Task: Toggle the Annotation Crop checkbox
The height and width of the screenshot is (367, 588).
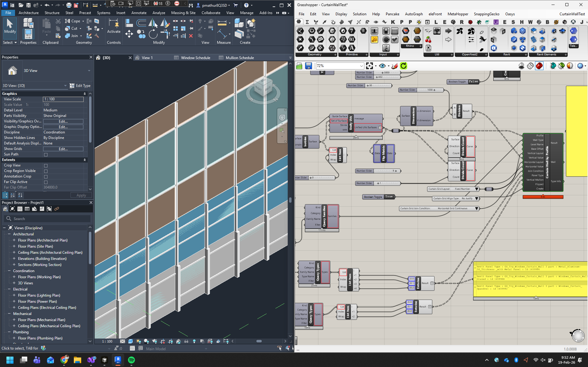Action: click(46, 177)
